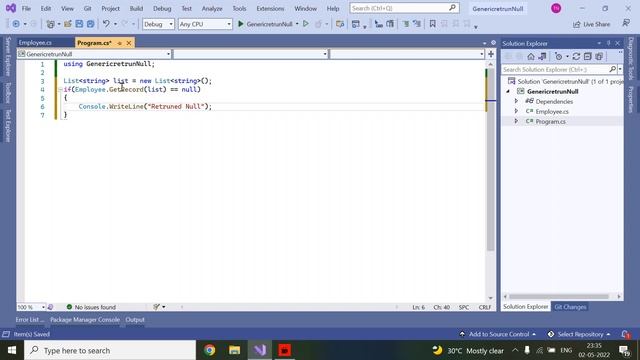Open the Package Manager Console tab

[85, 320]
